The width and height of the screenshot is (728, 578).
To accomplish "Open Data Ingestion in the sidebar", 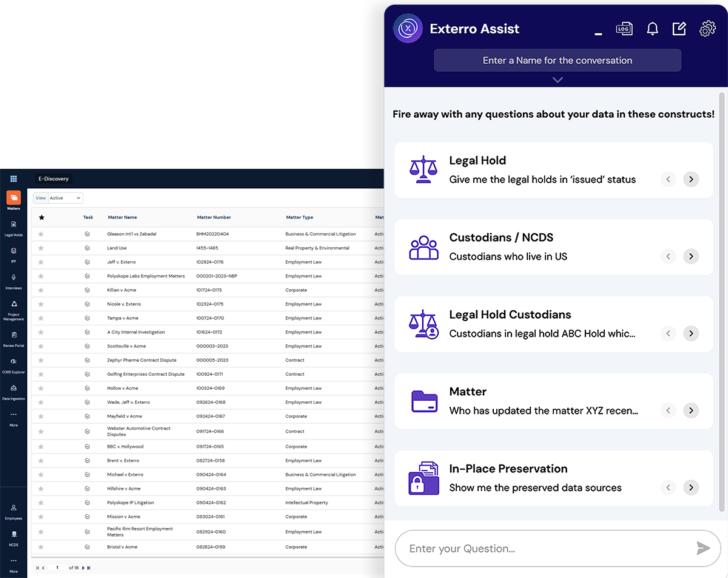I will pos(13,392).
